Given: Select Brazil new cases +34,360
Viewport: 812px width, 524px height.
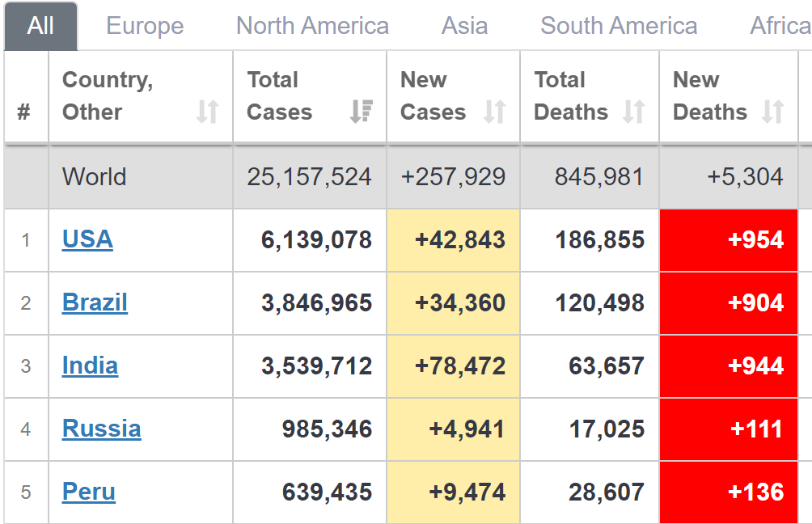Looking at the screenshot, I should [460, 303].
